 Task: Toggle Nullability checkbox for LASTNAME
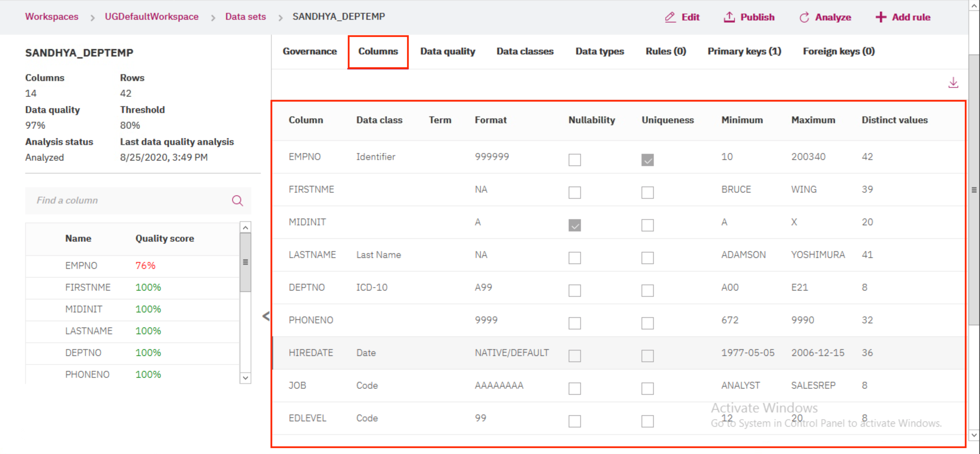point(574,258)
